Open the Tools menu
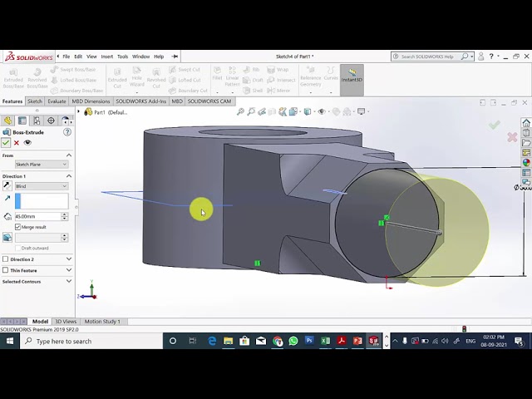 122,57
